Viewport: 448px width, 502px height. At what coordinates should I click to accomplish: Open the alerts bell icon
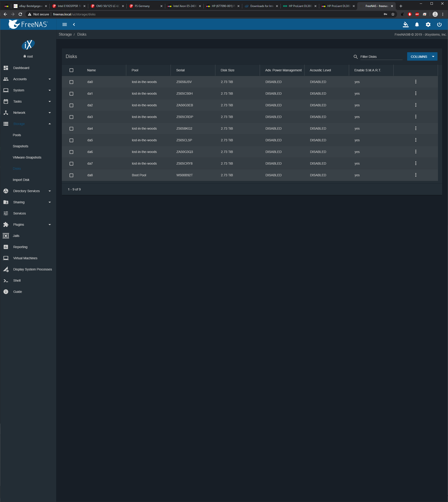417,24
